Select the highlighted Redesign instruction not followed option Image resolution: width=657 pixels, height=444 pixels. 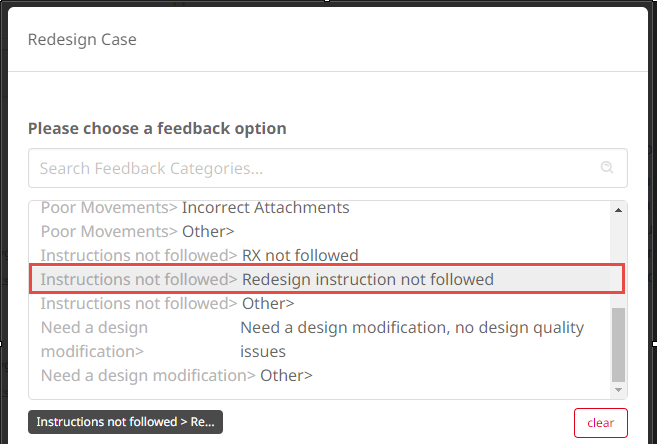pyautogui.click(x=327, y=279)
